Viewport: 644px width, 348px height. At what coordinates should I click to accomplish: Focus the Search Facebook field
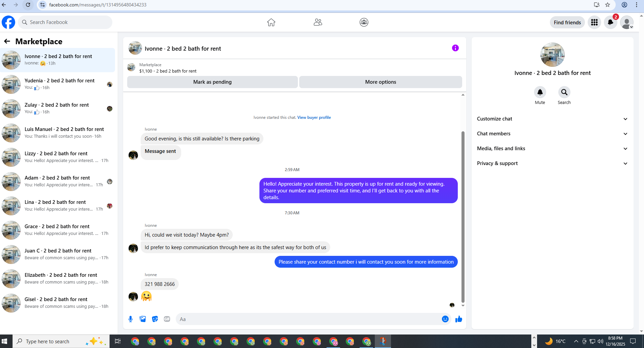tap(65, 22)
